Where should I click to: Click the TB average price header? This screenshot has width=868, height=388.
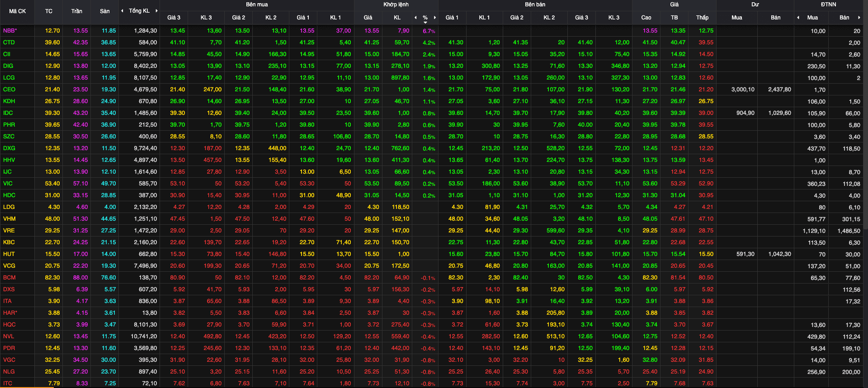click(674, 18)
